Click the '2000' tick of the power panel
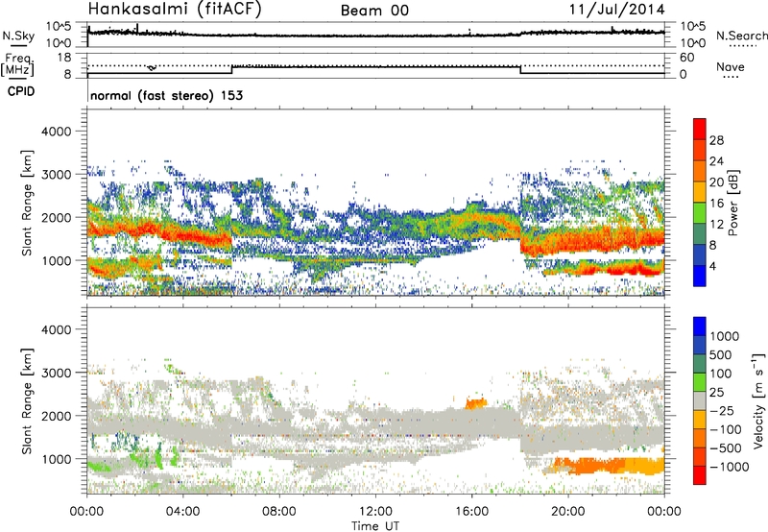 point(57,218)
